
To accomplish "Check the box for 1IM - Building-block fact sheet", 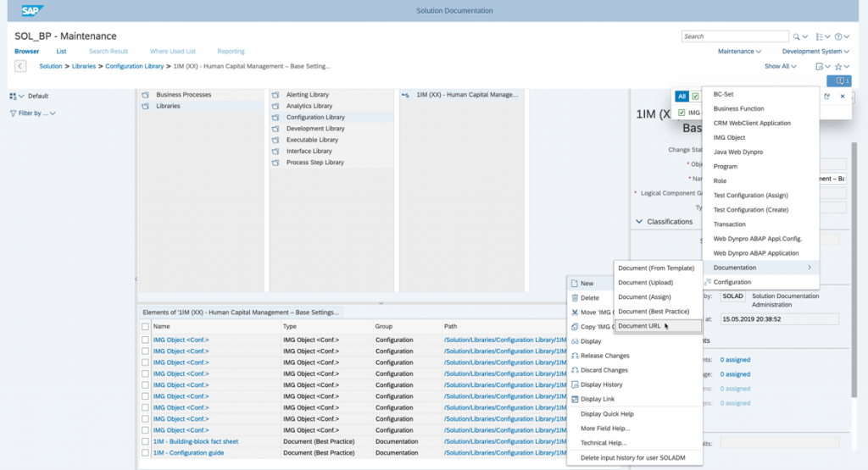I will 145,442.
